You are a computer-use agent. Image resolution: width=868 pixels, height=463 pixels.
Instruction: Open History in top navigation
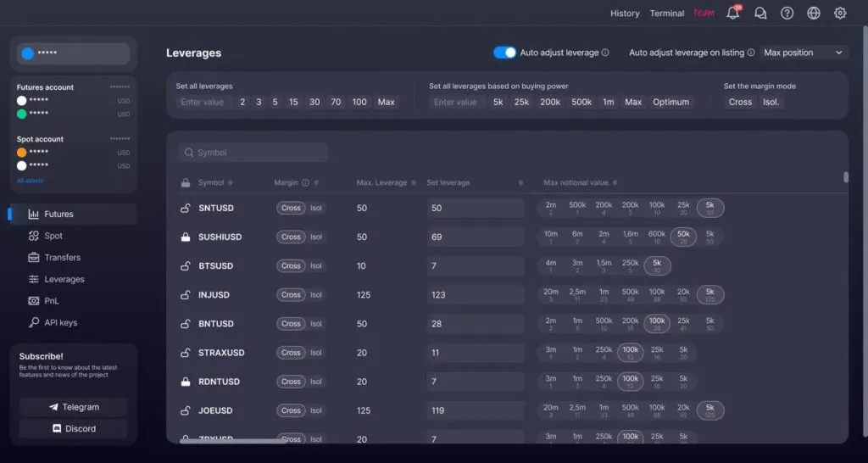[625, 14]
